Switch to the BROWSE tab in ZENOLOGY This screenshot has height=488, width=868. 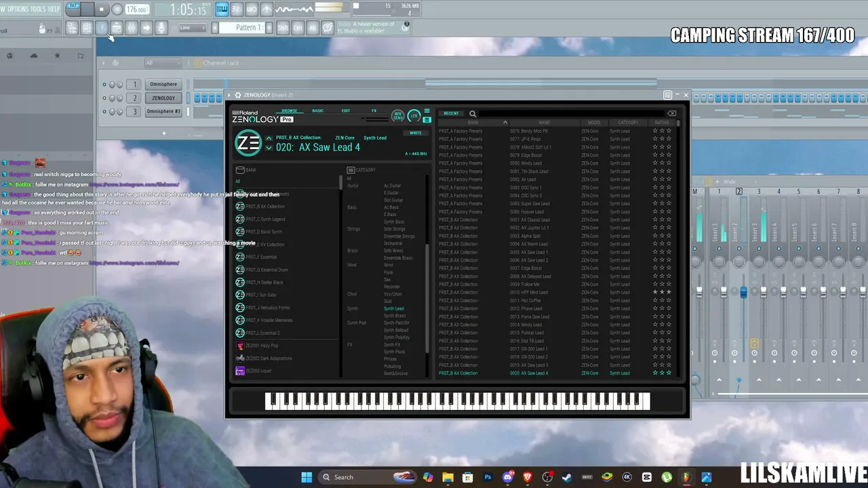pyautogui.click(x=290, y=111)
